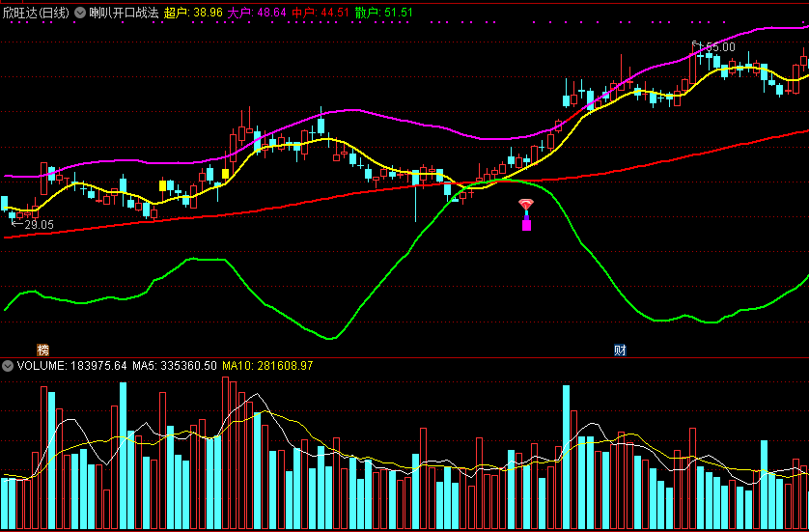
Task: Click the 财 financial report marker icon
Action: click(x=620, y=350)
